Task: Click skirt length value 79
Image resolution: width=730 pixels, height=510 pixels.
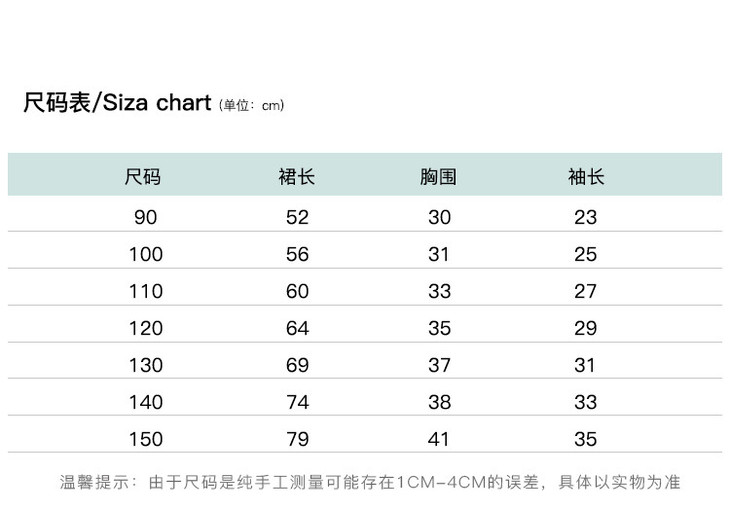Action: (x=297, y=439)
